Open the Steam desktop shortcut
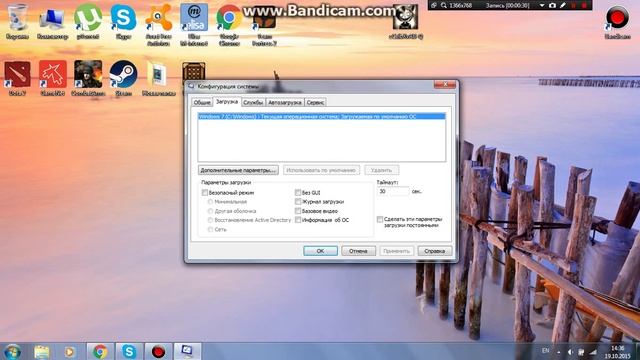The height and width of the screenshot is (360, 640). point(123,78)
